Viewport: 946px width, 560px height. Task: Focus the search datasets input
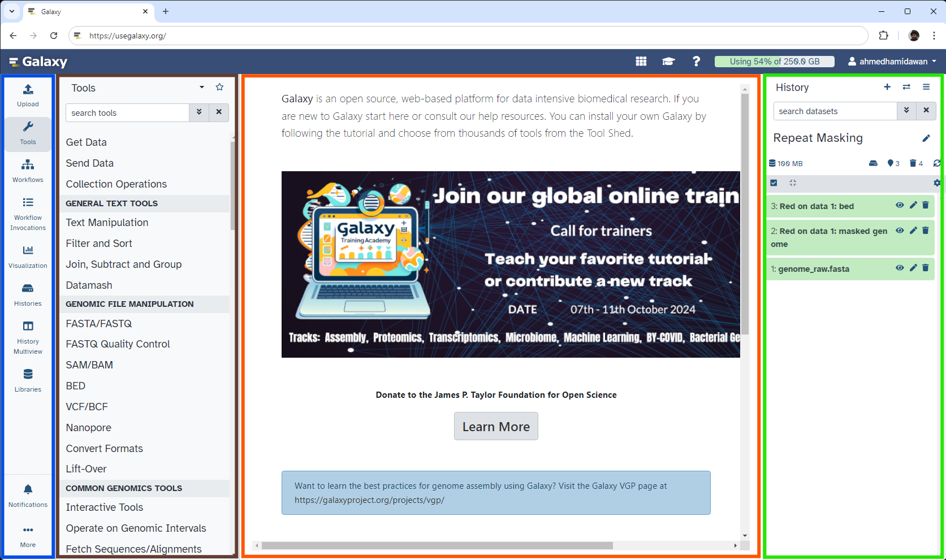point(835,111)
